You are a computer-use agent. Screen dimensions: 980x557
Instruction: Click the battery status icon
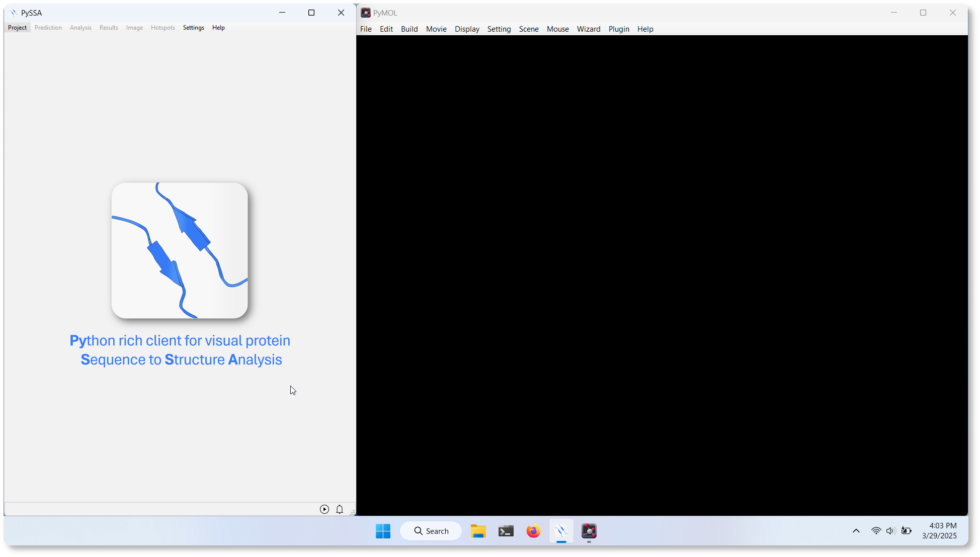[907, 531]
